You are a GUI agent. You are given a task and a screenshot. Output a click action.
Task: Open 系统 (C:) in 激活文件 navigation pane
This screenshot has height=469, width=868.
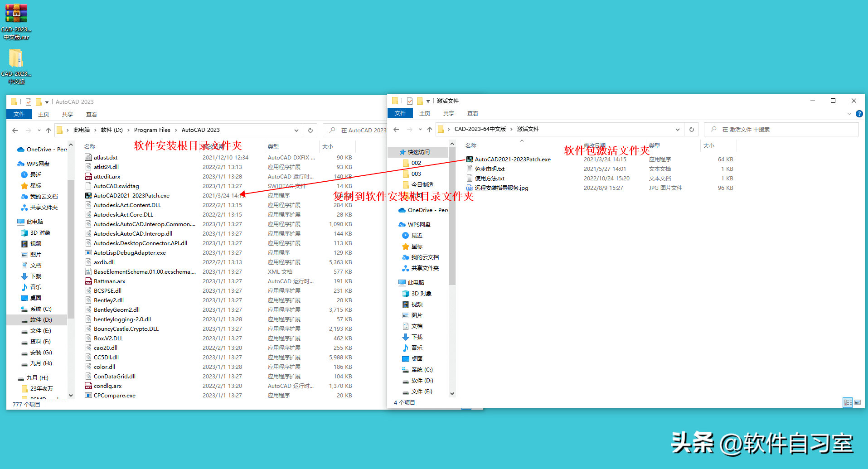click(417, 370)
